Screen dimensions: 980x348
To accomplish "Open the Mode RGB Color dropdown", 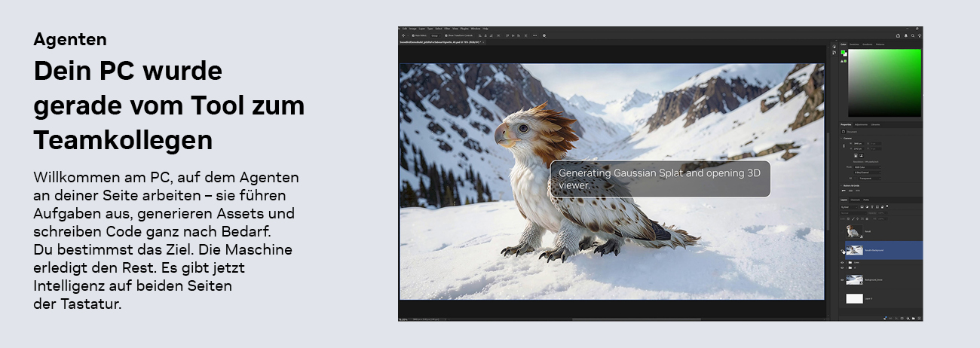I will pos(868,167).
